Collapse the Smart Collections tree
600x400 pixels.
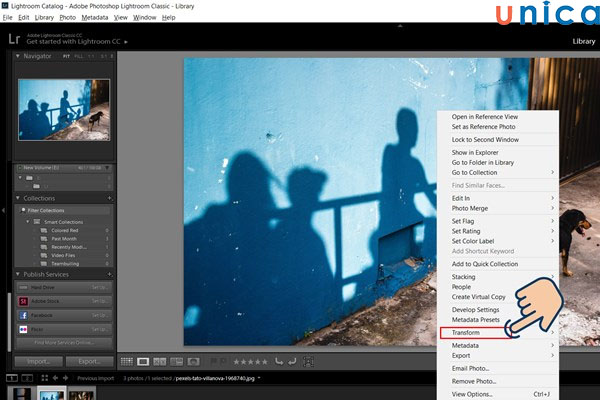[x=28, y=220]
